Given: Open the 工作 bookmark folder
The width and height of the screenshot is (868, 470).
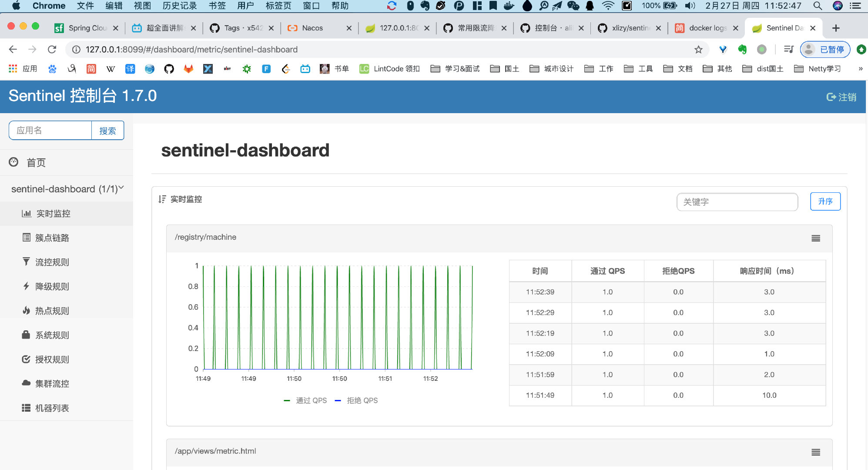Looking at the screenshot, I should (599, 69).
